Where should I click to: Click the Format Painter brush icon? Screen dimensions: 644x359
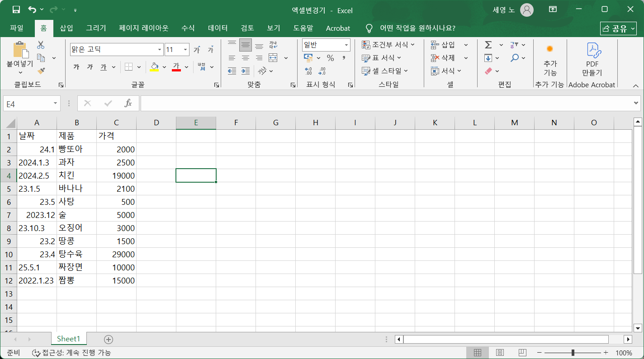(x=41, y=71)
